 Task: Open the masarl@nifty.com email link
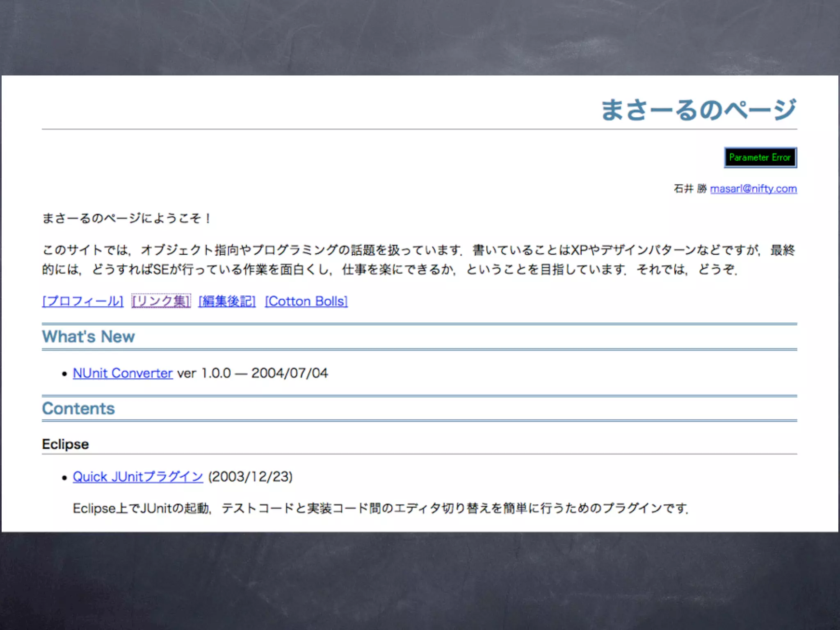[x=753, y=189]
